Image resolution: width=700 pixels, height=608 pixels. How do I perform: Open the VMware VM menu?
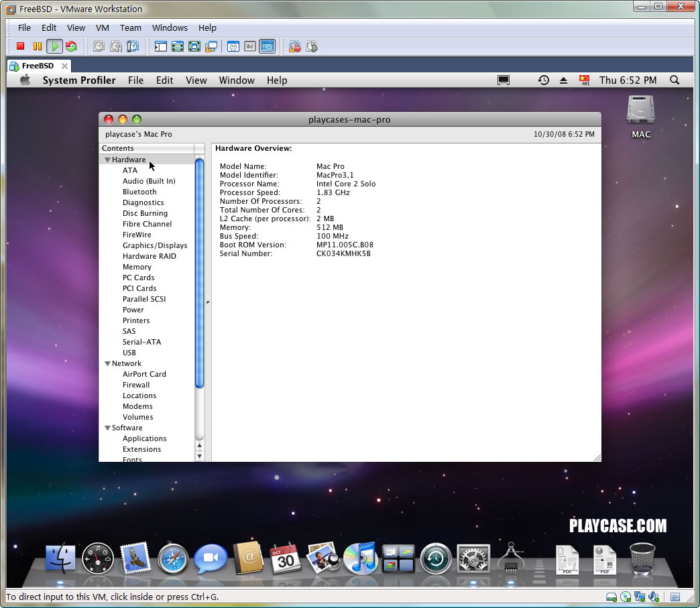click(102, 27)
